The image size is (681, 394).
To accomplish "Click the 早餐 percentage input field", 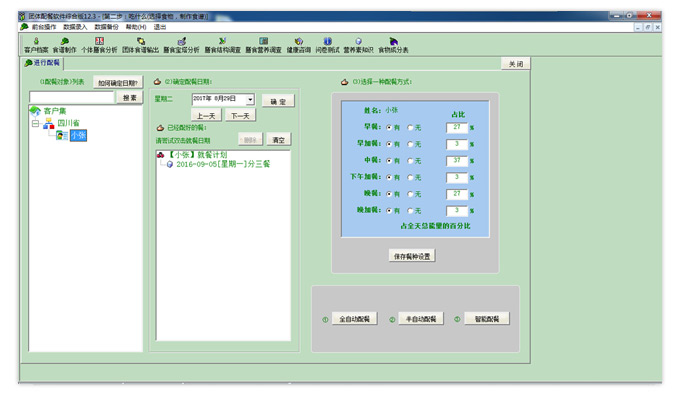I will tap(456, 127).
